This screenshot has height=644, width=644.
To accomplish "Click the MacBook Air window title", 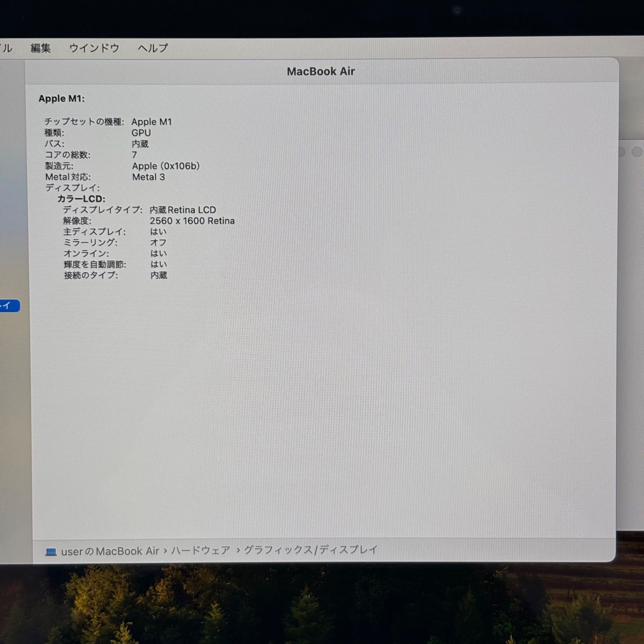I will pos(321,71).
